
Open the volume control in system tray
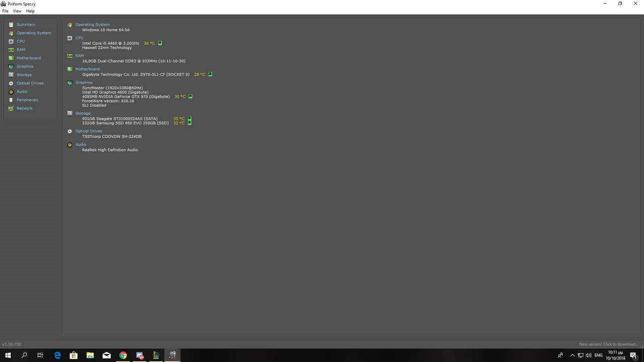589,355
